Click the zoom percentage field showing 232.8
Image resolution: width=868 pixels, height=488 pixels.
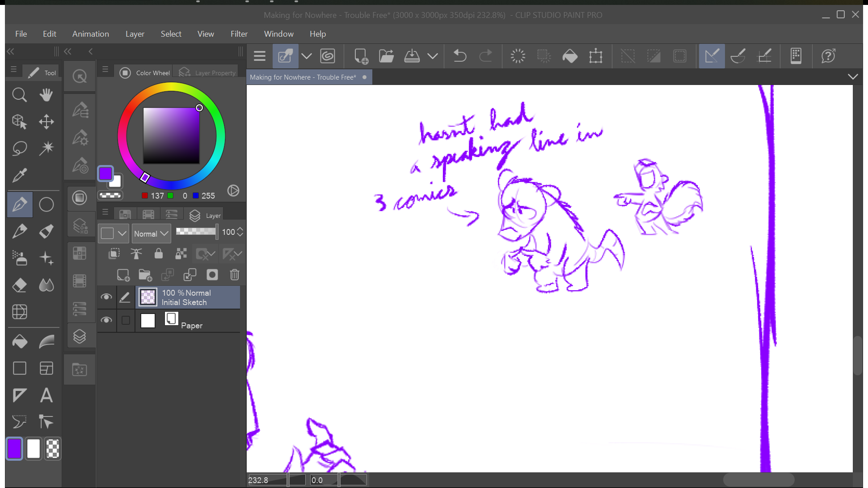(x=267, y=480)
